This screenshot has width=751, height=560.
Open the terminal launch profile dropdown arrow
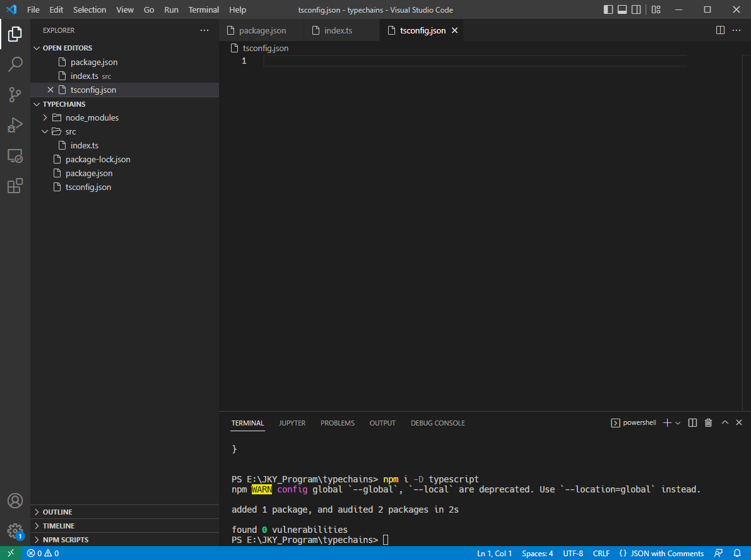(x=678, y=423)
